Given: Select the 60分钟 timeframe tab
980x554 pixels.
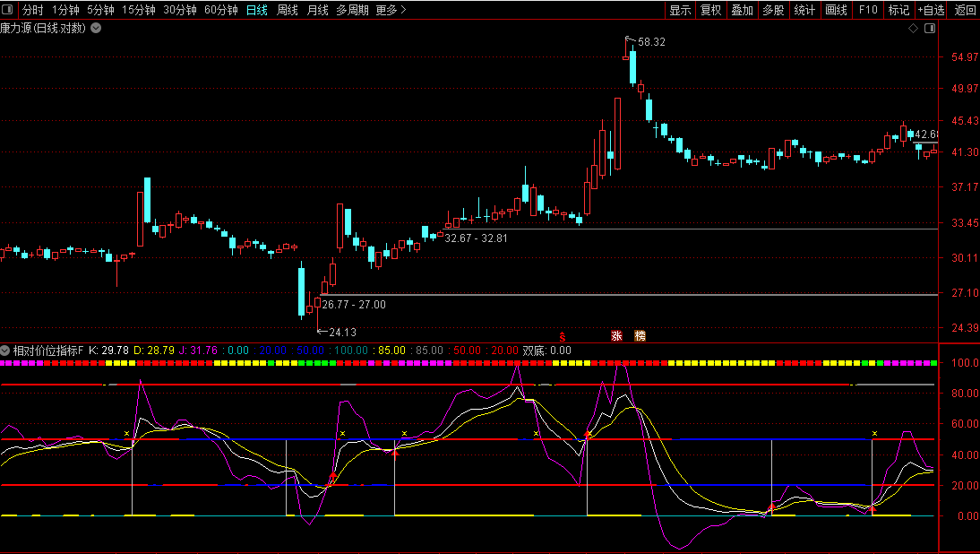Looking at the screenshot, I should click(x=221, y=10).
